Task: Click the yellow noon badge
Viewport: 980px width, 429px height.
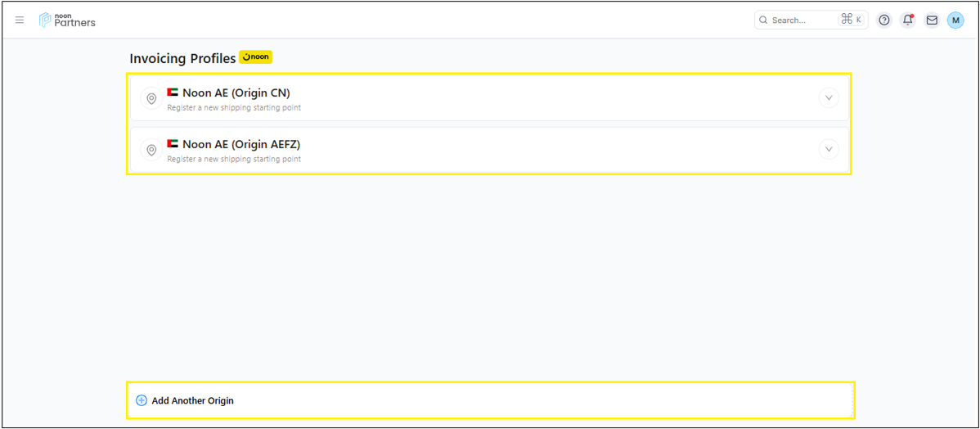Action: 255,57
